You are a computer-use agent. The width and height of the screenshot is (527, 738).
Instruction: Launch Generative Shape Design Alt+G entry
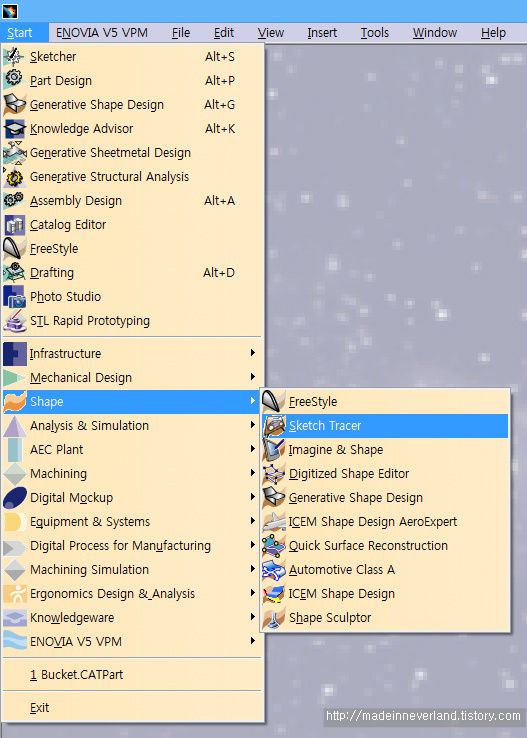pos(132,104)
